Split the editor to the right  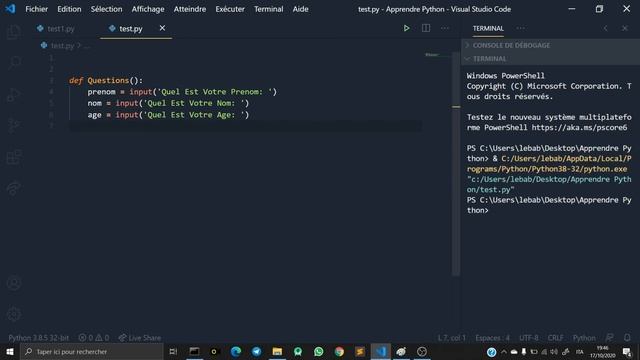(x=426, y=28)
